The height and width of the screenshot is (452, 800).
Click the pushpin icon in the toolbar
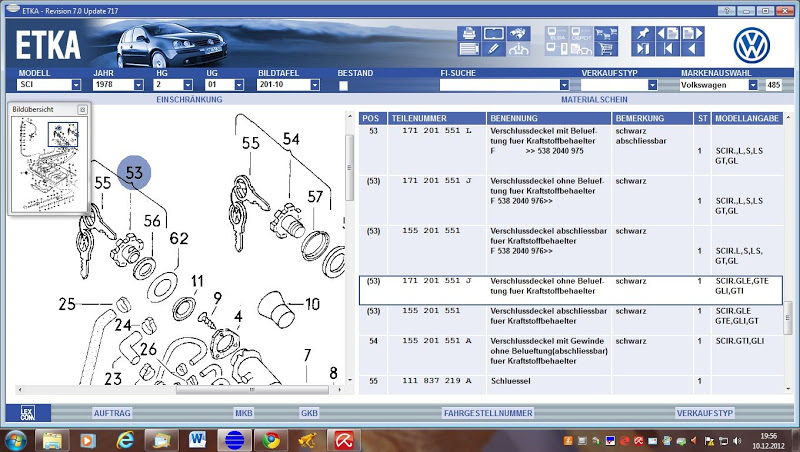click(x=643, y=33)
